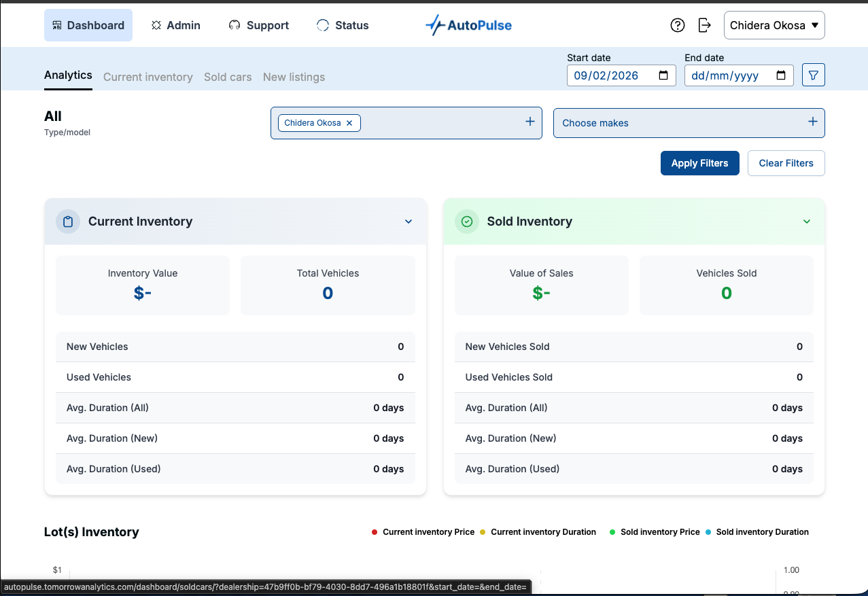Click the Used Vehicles row label
Screen dimensions: 868x596
pyautogui.click(x=99, y=377)
